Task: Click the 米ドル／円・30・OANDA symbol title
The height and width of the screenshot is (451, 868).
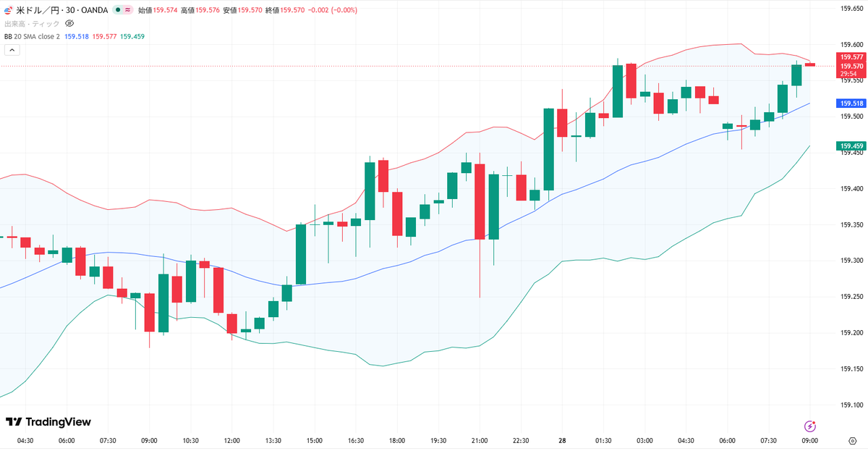Action: (62, 10)
